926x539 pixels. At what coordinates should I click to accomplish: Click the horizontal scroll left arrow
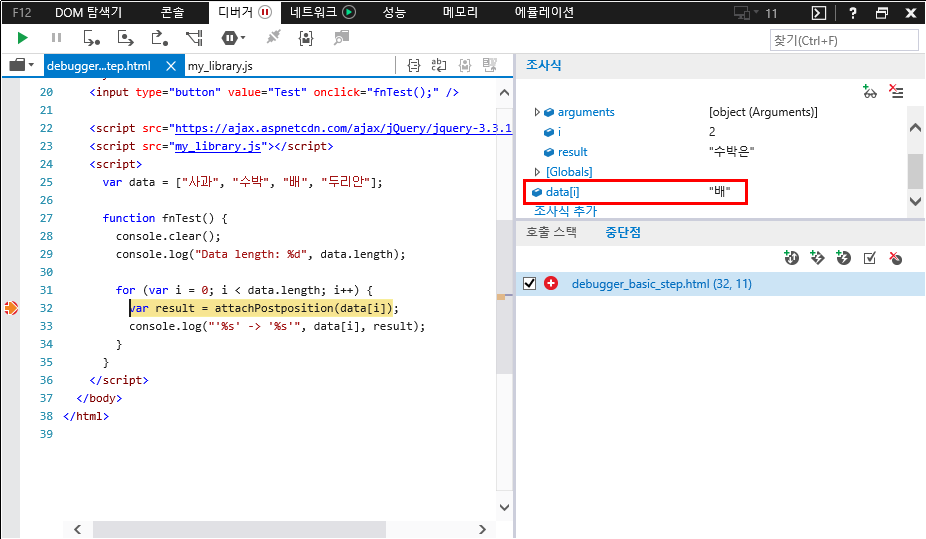(77, 530)
